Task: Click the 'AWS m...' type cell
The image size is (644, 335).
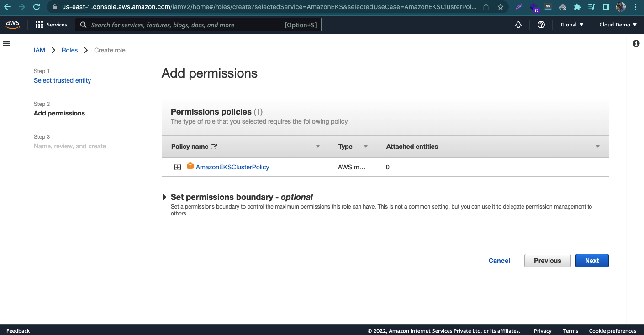Action: click(352, 167)
